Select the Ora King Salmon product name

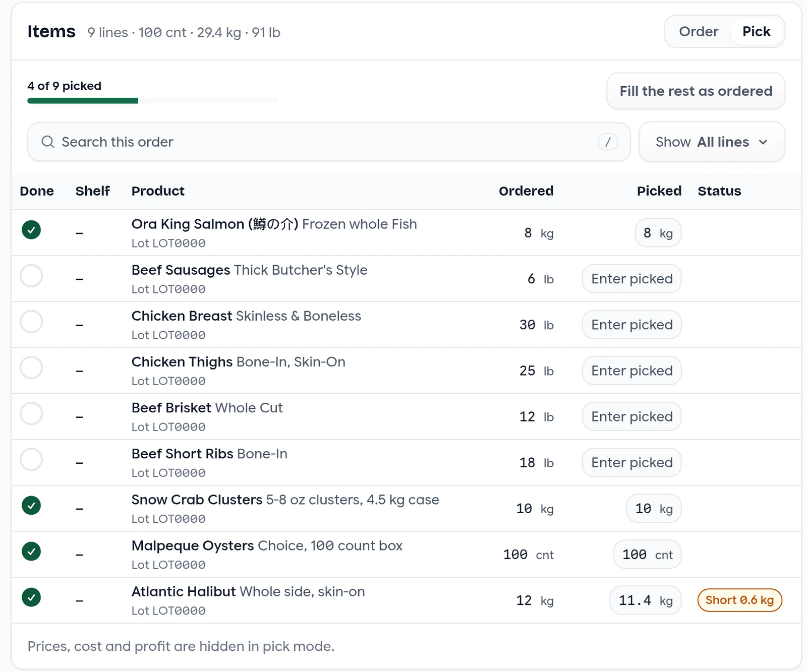[x=215, y=224]
